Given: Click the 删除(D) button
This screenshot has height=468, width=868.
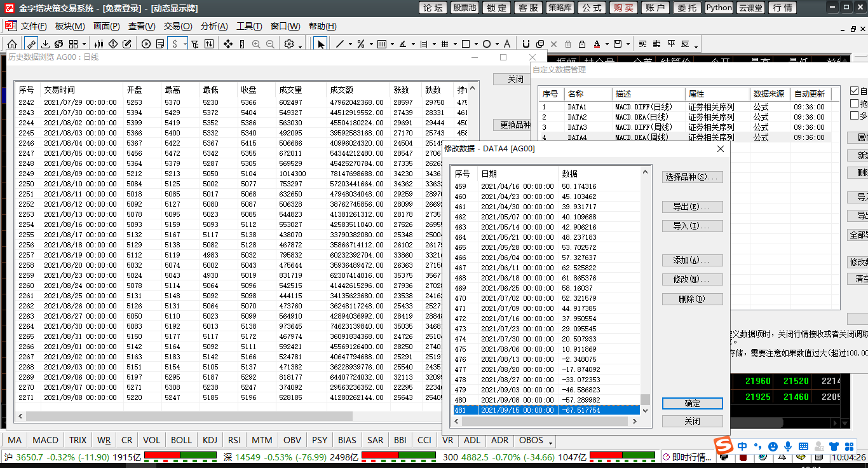Looking at the screenshot, I should (x=693, y=299).
